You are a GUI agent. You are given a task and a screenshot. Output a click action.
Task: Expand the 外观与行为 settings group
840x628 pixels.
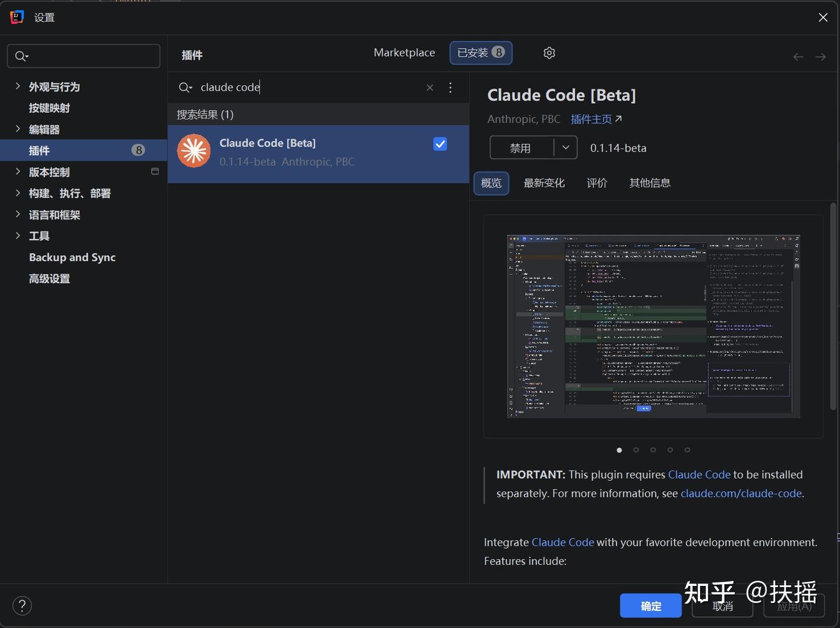tap(17, 86)
